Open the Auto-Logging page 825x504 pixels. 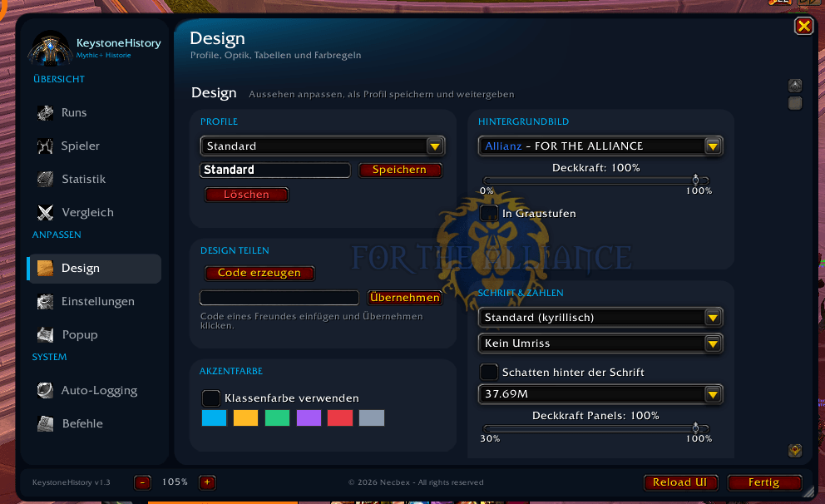(x=95, y=390)
